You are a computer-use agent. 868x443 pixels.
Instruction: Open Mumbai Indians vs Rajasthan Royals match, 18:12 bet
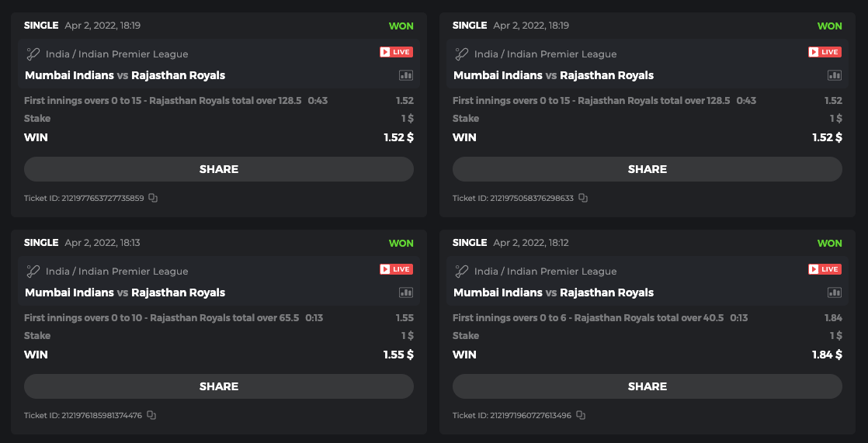(x=554, y=292)
